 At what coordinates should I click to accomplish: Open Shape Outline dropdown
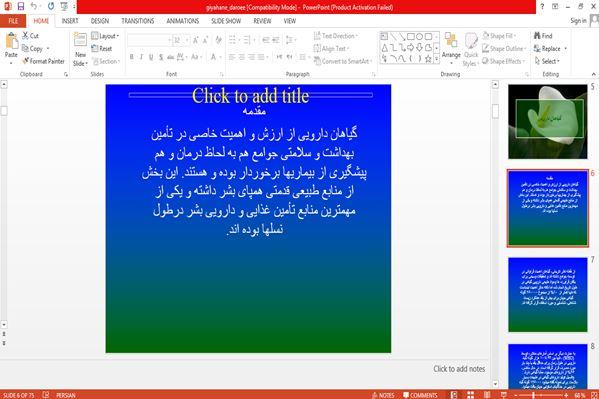pyautogui.click(x=504, y=49)
